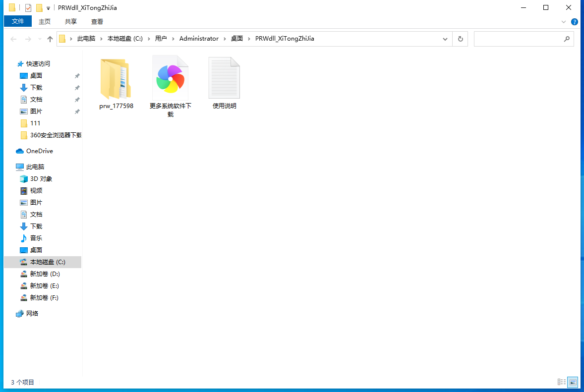Open 文档 under Quick access

(x=36, y=100)
